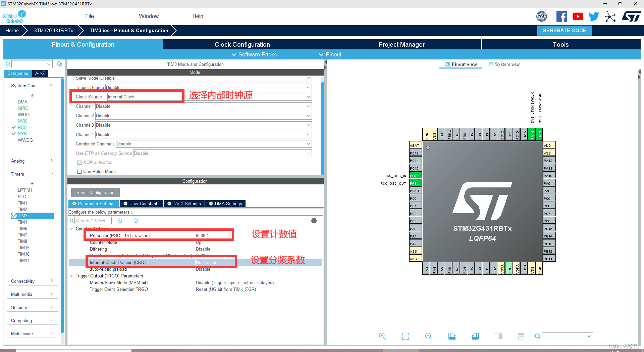
Task: Zoom out of the chip pinout
Action: point(428,336)
